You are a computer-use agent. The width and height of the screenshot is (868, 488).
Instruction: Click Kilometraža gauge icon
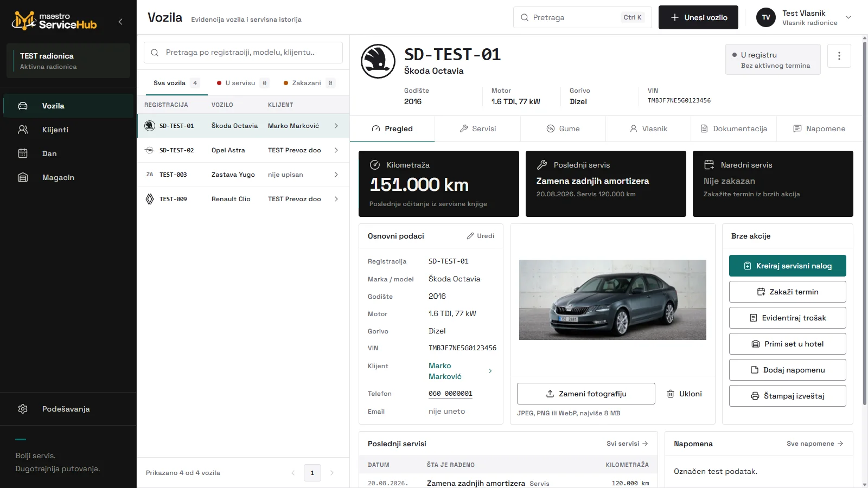(374, 165)
